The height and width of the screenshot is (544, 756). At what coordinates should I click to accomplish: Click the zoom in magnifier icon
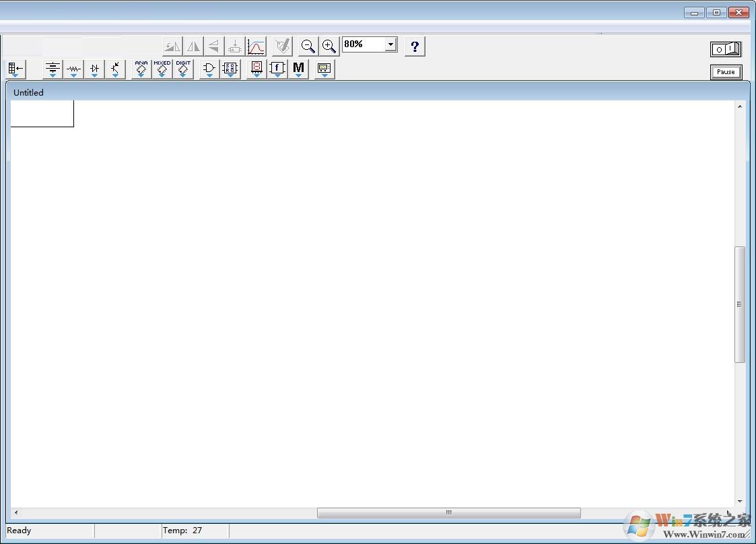(x=329, y=46)
